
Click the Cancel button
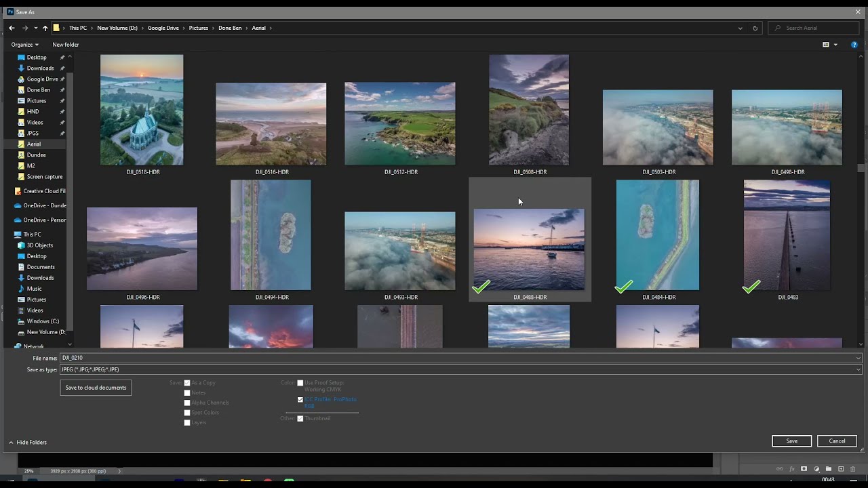click(x=837, y=441)
